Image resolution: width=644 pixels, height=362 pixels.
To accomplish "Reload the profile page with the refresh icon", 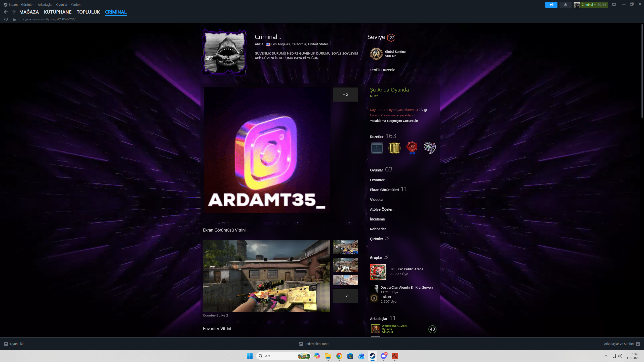I will 6,19.
